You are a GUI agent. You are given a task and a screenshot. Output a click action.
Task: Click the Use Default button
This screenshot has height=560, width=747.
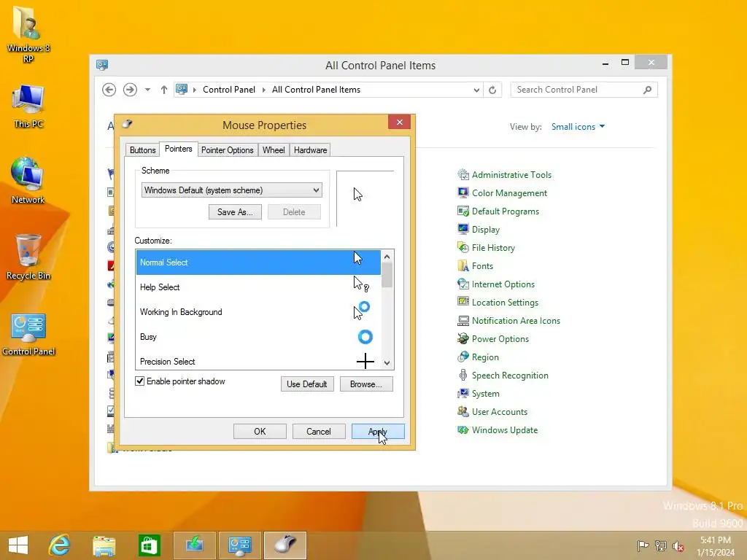click(x=307, y=384)
